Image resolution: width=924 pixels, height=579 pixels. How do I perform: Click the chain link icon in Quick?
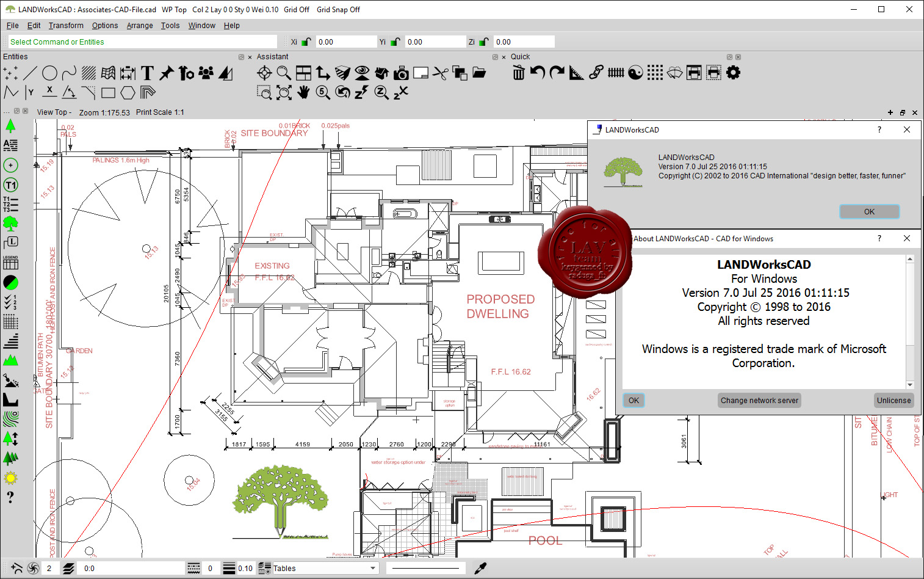(x=596, y=73)
